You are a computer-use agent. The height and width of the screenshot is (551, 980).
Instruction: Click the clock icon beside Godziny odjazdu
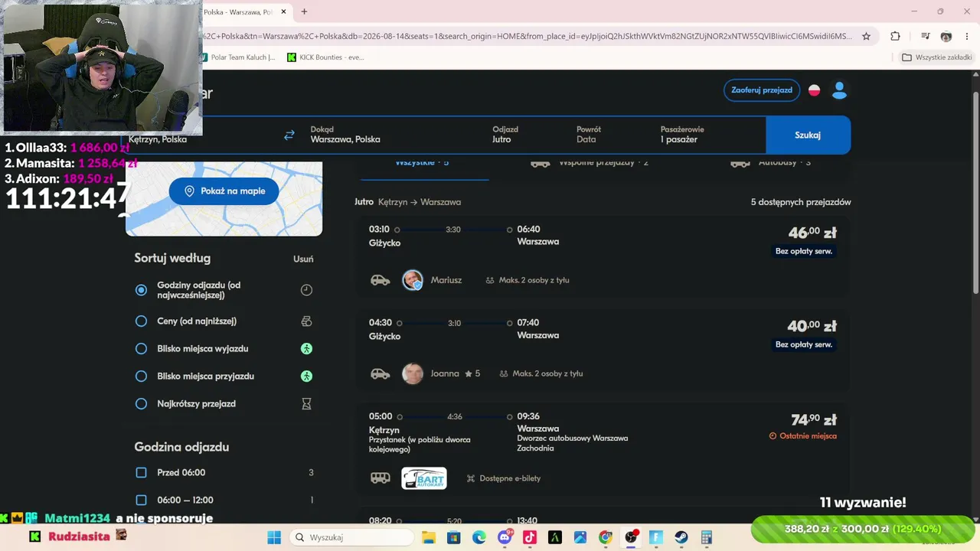coord(306,290)
